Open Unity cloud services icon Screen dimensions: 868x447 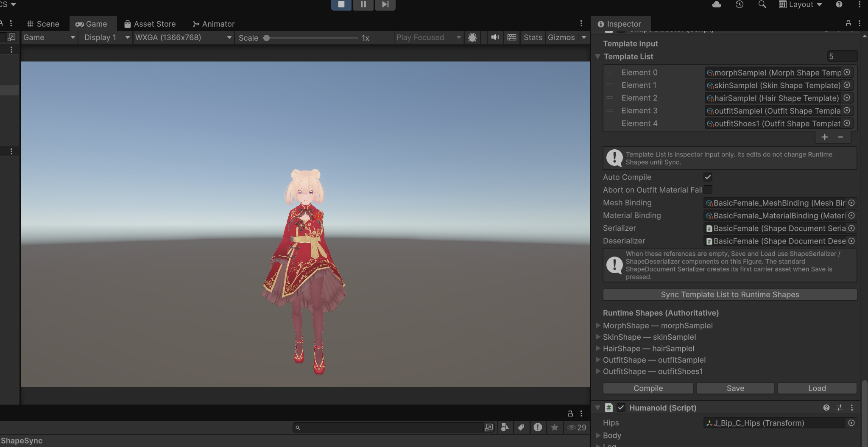(717, 4)
